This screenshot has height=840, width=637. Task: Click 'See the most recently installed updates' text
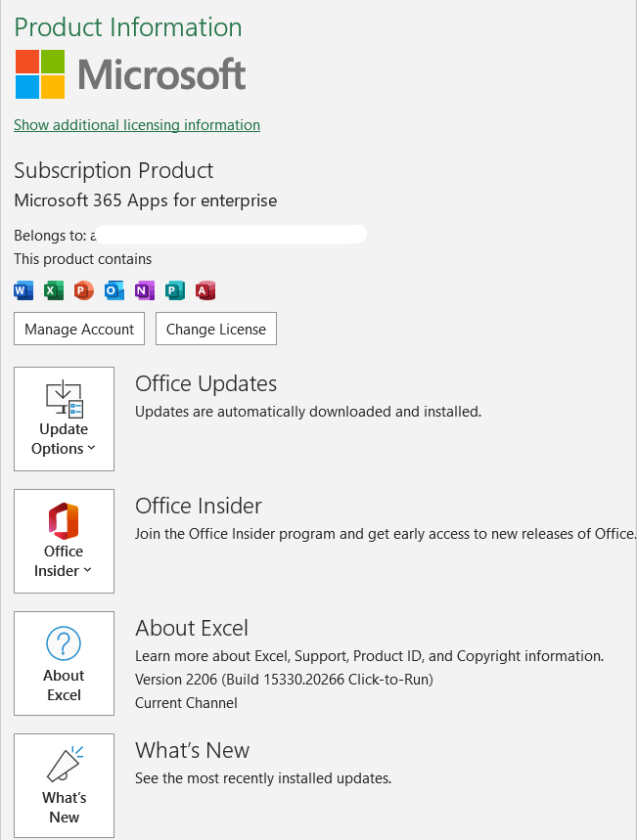pyautogui.click(x=263, y=777)
